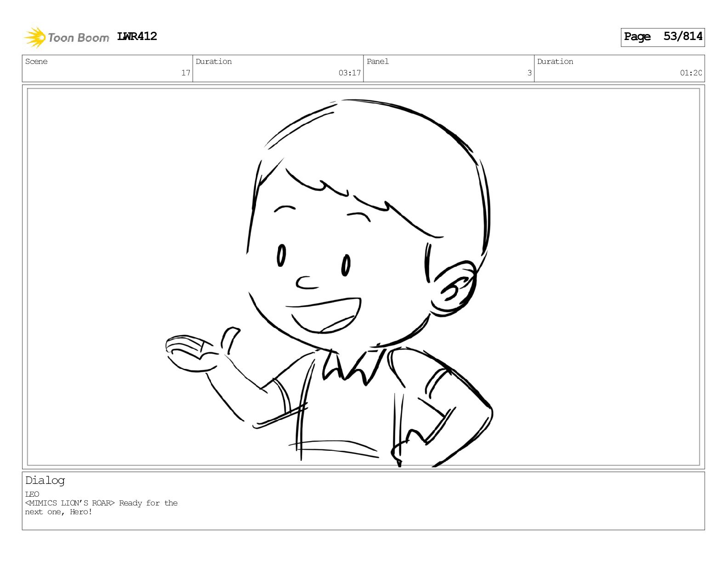This screenshot has height=563, width=728.
Task: Click the Toon Boom logo icon
Action: 35,37
